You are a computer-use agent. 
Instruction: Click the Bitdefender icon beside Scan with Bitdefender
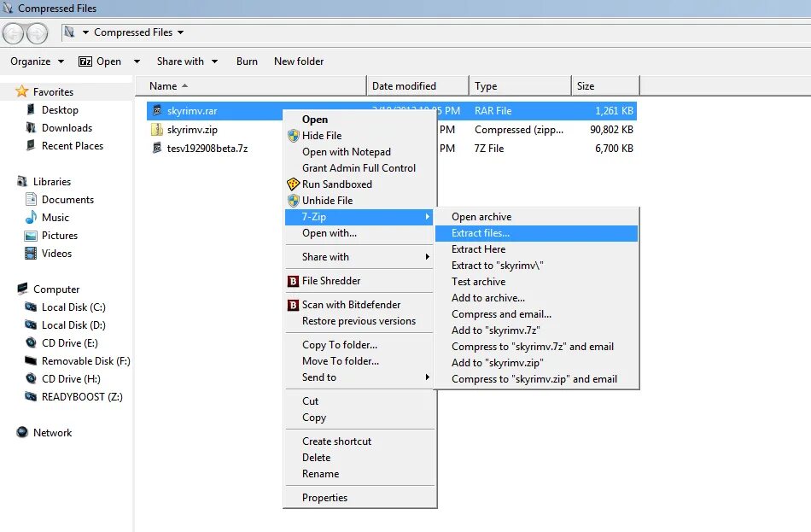(294, 305)
